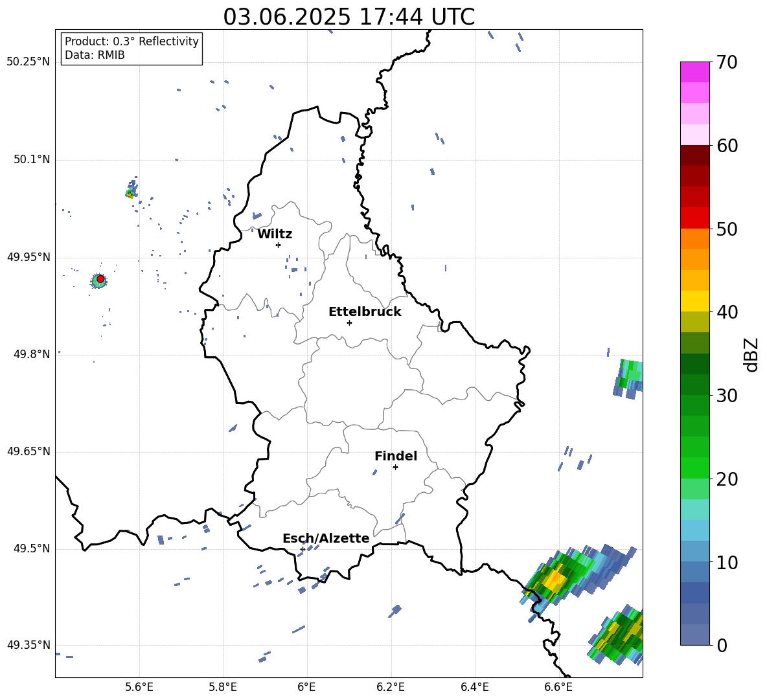767x700 pixels.
Task: Click the colorbar value 50
Action: (x=727, y=229)
